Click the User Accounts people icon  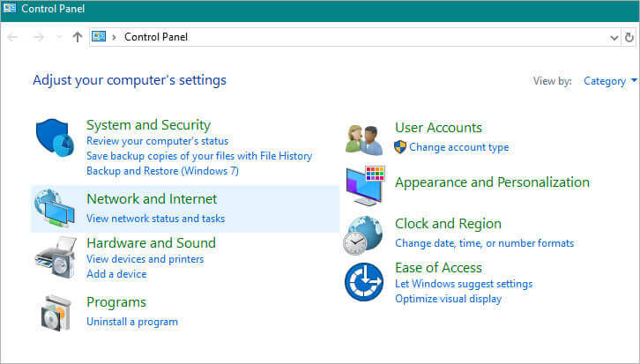pyautogui.click(x=364, y=140)
